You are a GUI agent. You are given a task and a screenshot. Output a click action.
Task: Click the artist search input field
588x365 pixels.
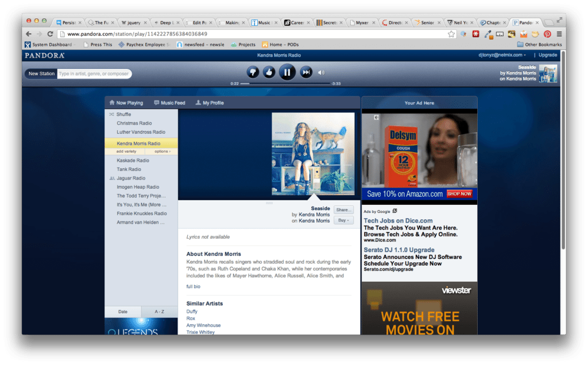94,73
